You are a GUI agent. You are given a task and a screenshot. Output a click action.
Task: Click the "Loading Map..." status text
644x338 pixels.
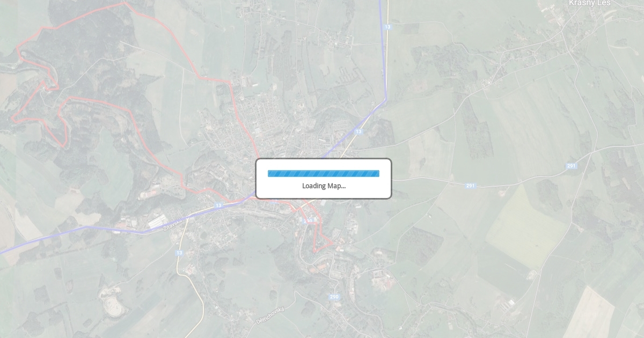324,186
